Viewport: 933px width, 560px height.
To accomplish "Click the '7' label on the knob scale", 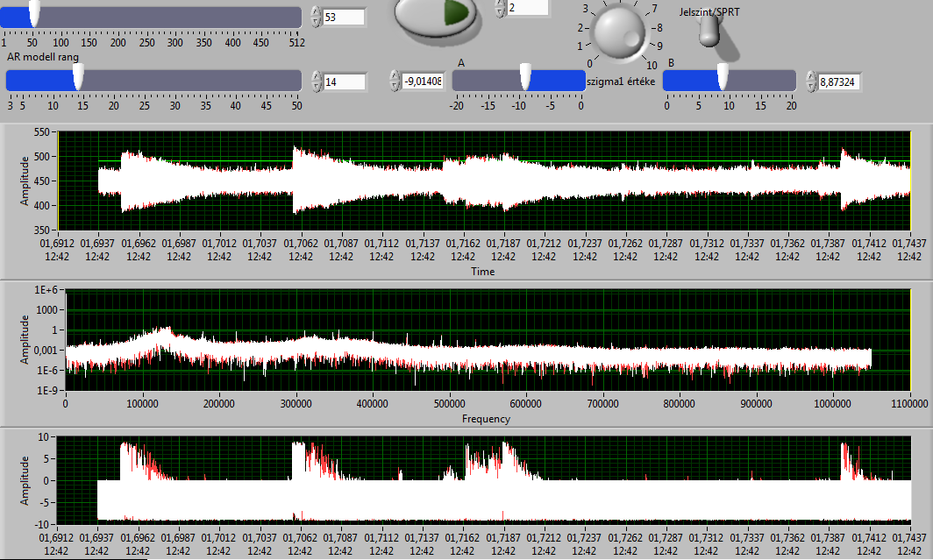I will point(654,8).
